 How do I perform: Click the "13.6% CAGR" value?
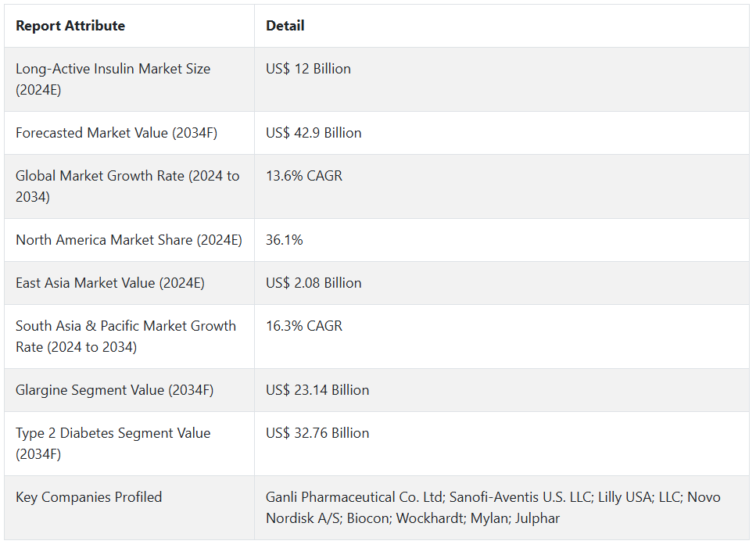304,176
